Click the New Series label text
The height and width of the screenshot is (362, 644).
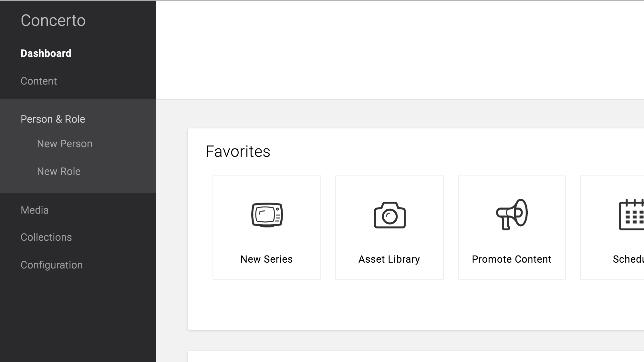(266, 259)
